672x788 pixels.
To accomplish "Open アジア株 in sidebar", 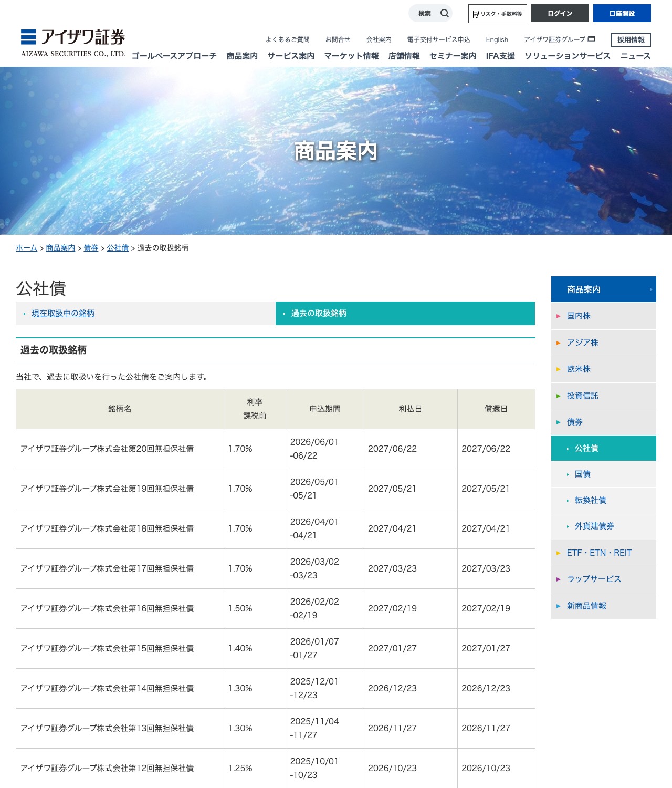I will [604, 343].
